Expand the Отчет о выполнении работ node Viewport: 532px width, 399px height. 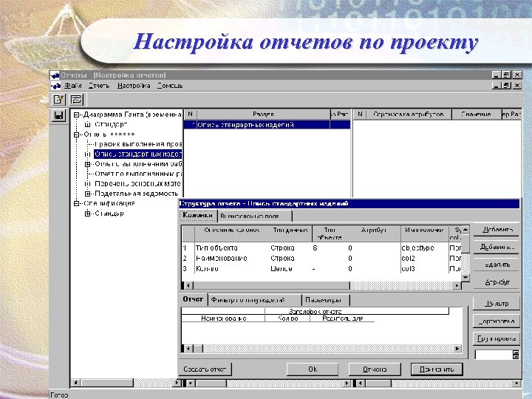click(x=87, y=164)
